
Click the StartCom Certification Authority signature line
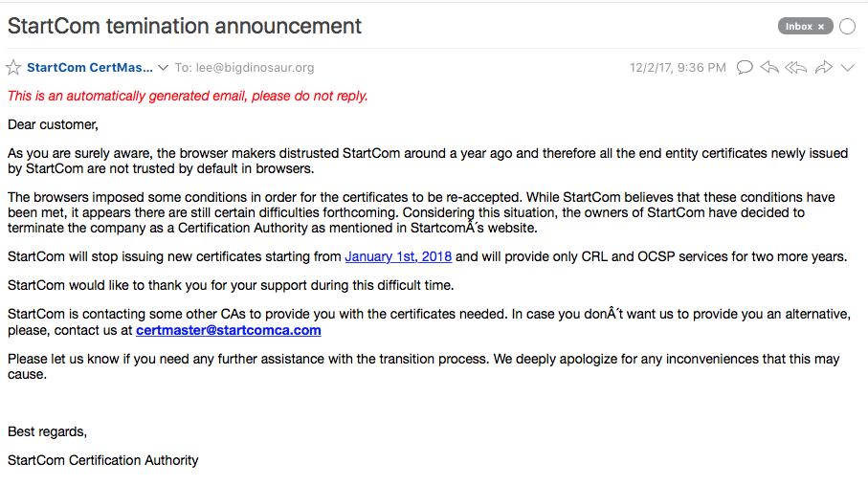103,460
